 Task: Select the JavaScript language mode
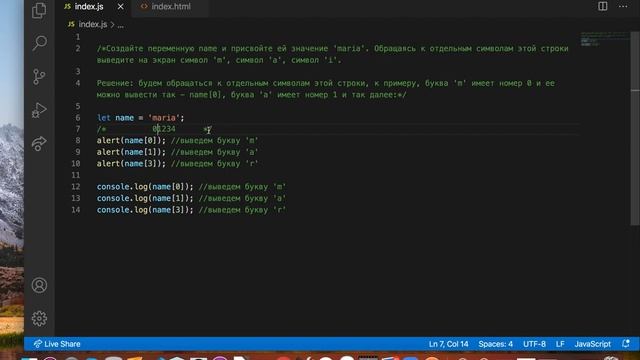(x=592, y=344)
